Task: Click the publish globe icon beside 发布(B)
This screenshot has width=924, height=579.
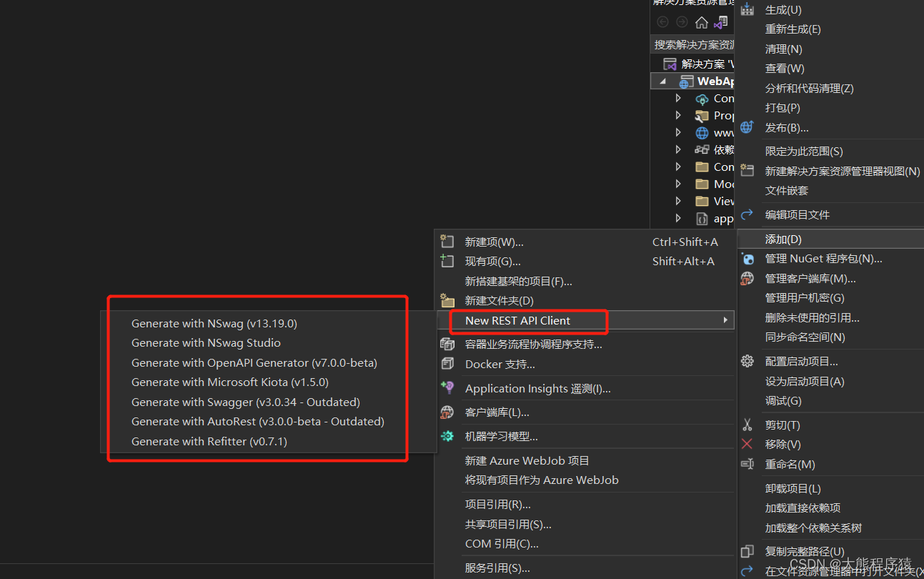Action: coord(746,127)
